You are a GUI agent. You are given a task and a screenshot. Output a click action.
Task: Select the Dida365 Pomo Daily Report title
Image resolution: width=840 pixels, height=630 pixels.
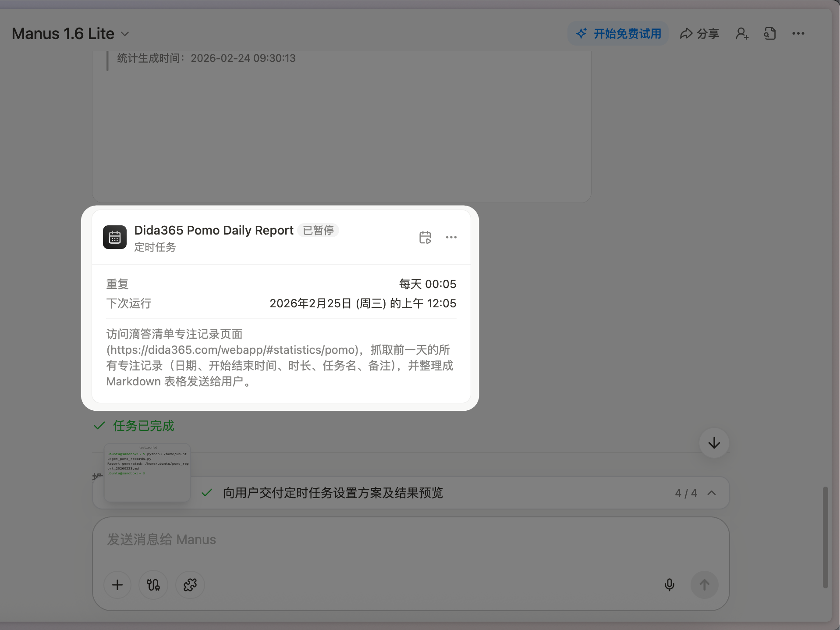[214, 230]
